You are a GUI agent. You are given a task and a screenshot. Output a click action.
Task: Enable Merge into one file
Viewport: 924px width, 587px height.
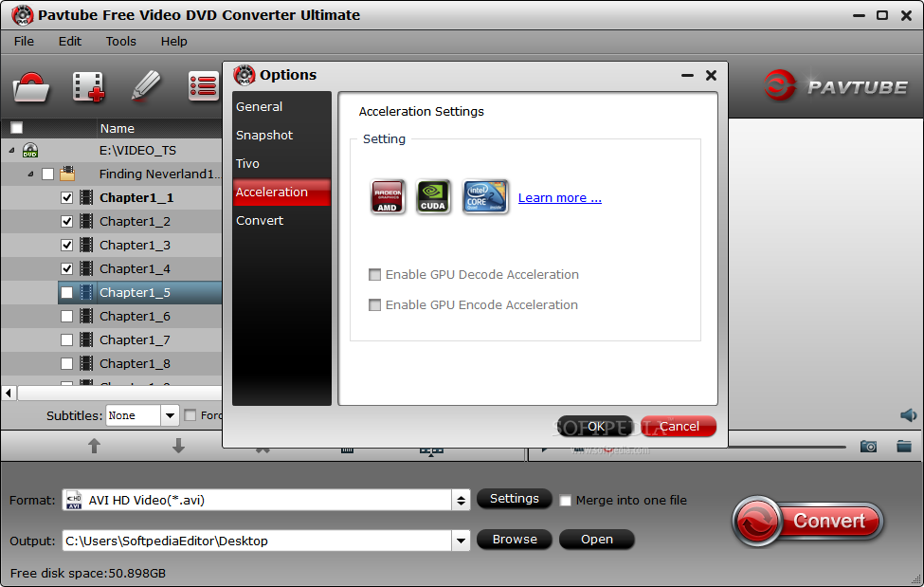tap(565, 501)
